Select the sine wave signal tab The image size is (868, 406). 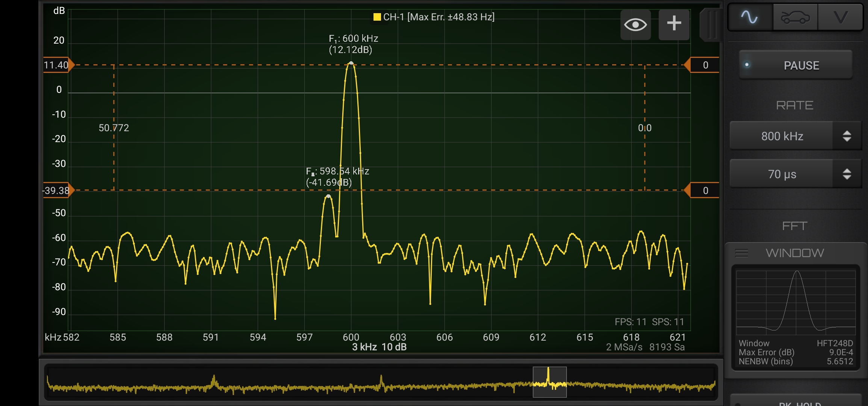(750, 17)
